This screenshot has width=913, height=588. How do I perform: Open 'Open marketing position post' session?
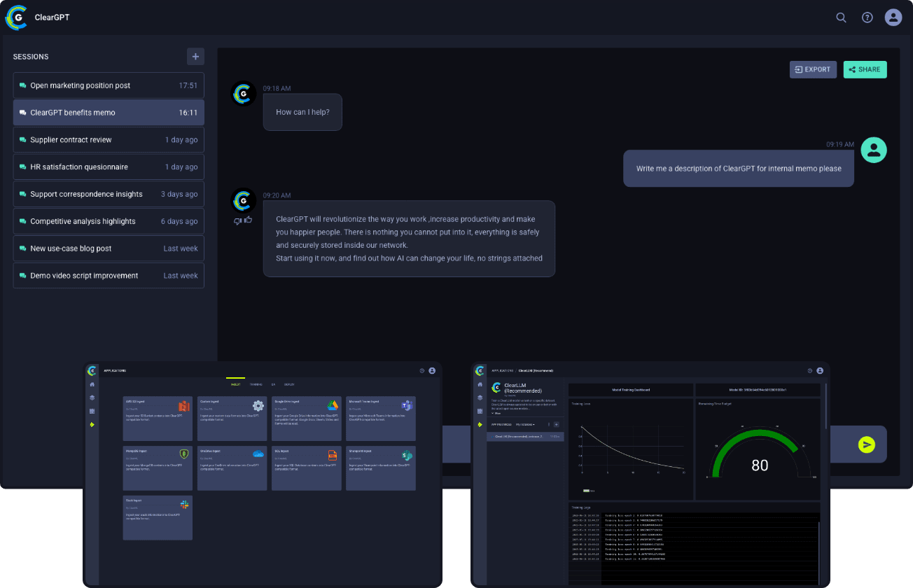coord(109,85)
